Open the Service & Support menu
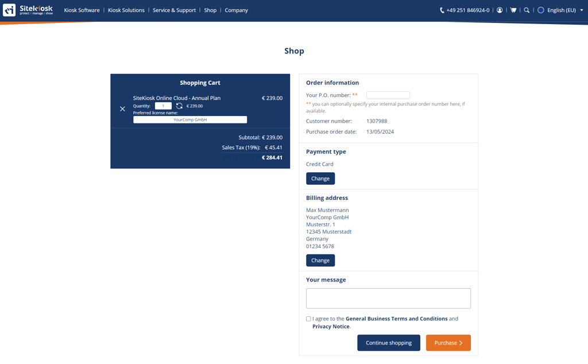 174,10
